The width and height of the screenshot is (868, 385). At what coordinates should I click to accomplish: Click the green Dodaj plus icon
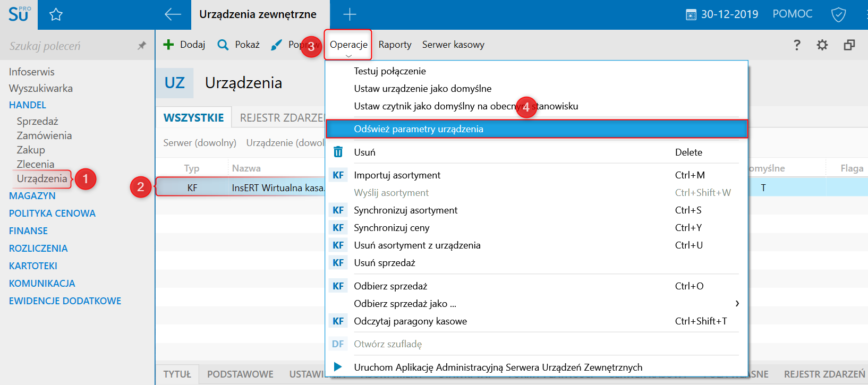pyautogui.click(x=168, y=45)
